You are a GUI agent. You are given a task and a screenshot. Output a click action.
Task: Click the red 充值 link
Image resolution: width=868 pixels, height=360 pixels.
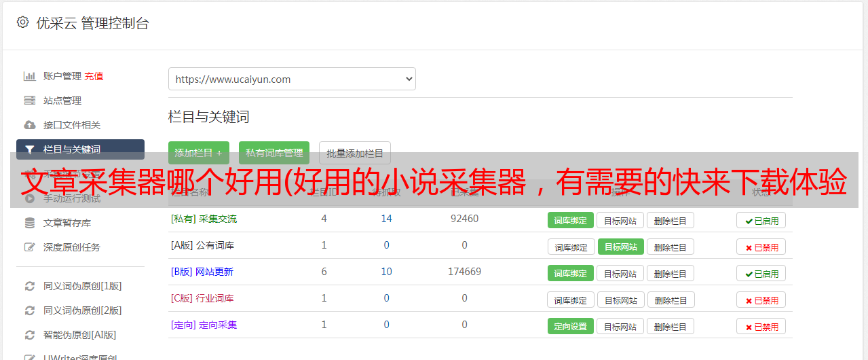point(94,76)
